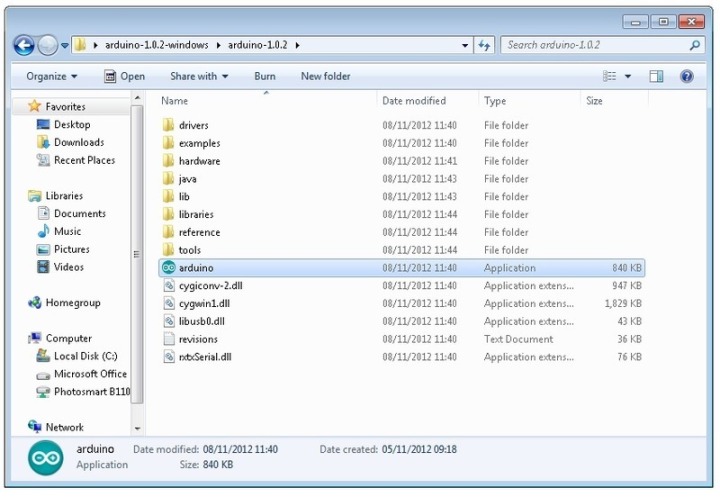Image resolution: width=720 pixels, height=497 pixels.
Task: Open the Documents library
Action: [79, 214]
